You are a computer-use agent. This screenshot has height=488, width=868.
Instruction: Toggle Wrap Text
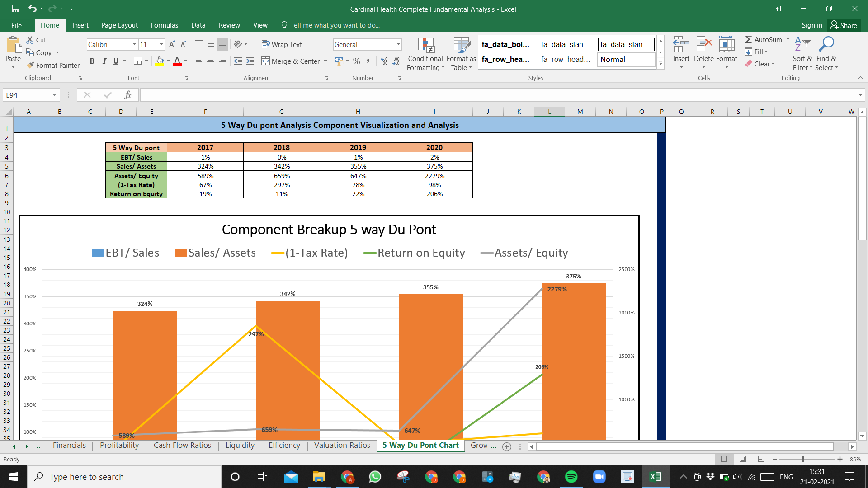pyautogui.click(x=282, y=44)
